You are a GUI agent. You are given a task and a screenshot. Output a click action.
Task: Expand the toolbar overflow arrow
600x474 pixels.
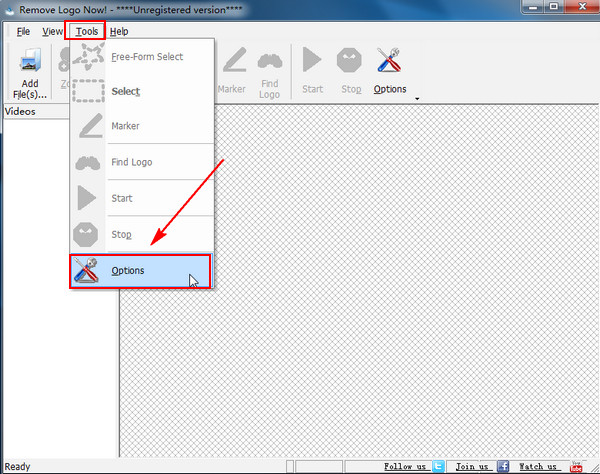(x=417, y=99)
